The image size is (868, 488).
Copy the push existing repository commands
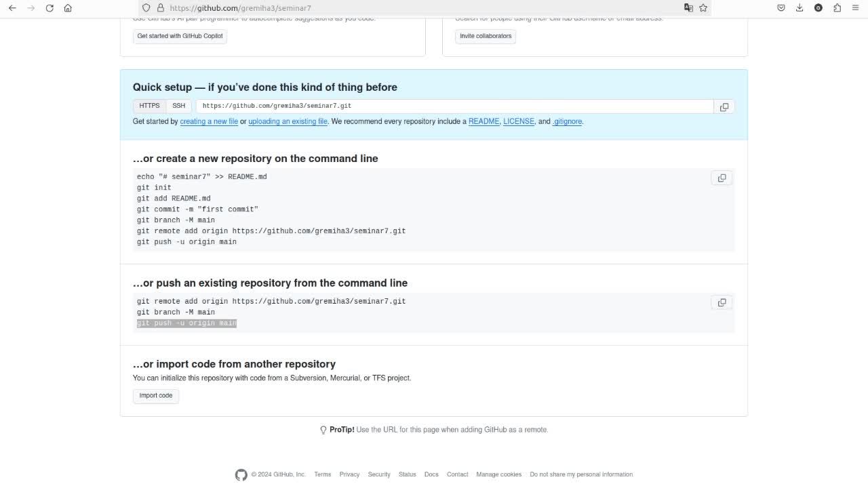[722, 303]
